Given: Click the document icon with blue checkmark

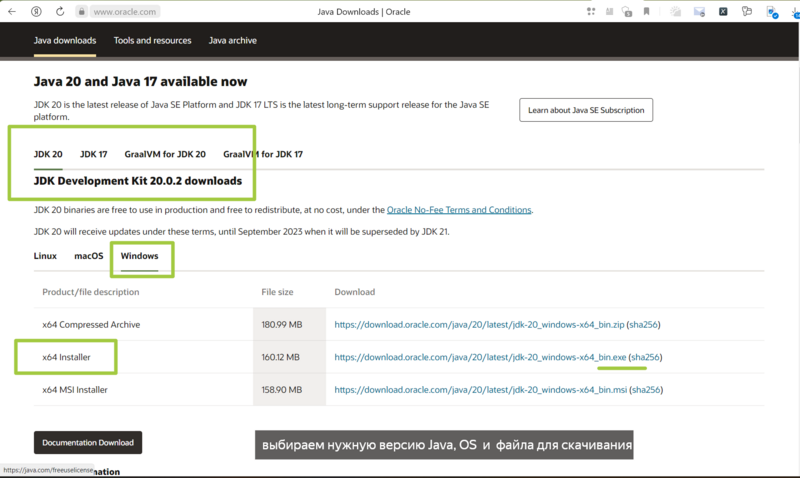Looking at the screenshot, I should click(772, 12).
